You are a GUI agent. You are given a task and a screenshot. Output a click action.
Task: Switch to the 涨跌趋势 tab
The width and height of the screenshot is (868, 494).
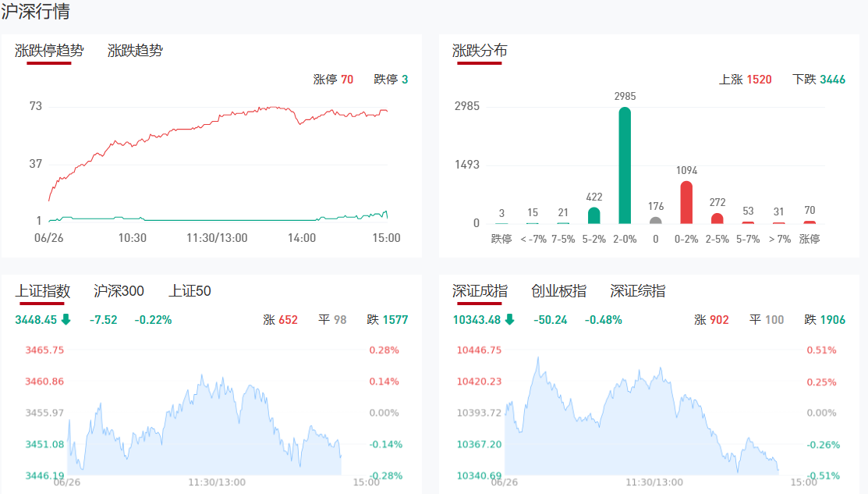pos(135,51)
